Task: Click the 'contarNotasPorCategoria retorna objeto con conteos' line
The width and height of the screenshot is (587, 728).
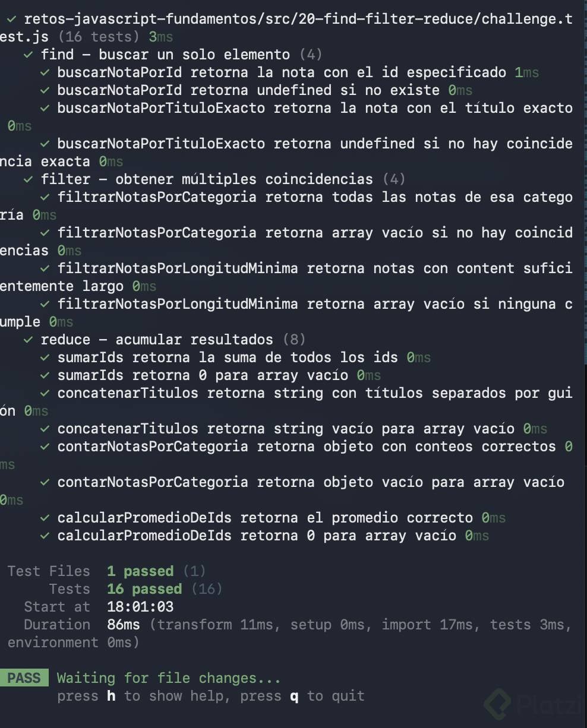Action: tap(286, 455)
